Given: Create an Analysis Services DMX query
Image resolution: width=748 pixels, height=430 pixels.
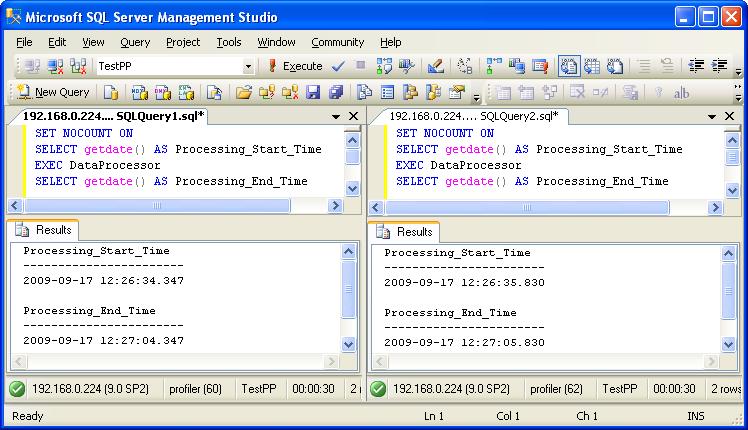Looking at the screenshot, I should 163,92.
